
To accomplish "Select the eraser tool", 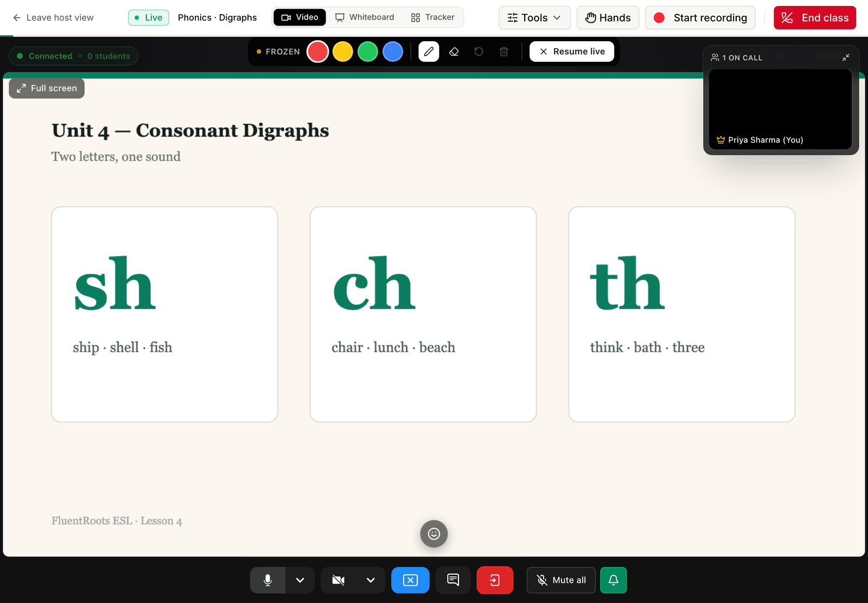I will click(x=454, y=52).
